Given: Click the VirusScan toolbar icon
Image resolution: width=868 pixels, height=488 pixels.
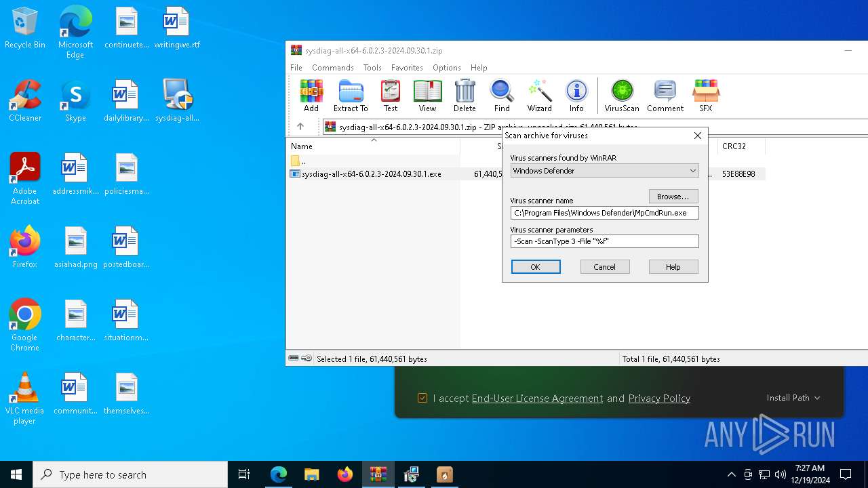Looking at the screenshot, I should (622, 96).
